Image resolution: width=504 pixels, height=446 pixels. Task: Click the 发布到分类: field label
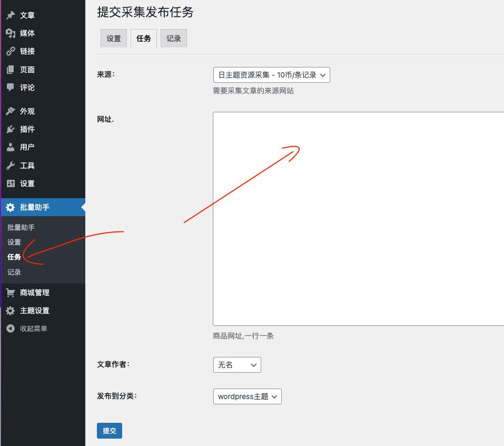(x=117, y=396)
